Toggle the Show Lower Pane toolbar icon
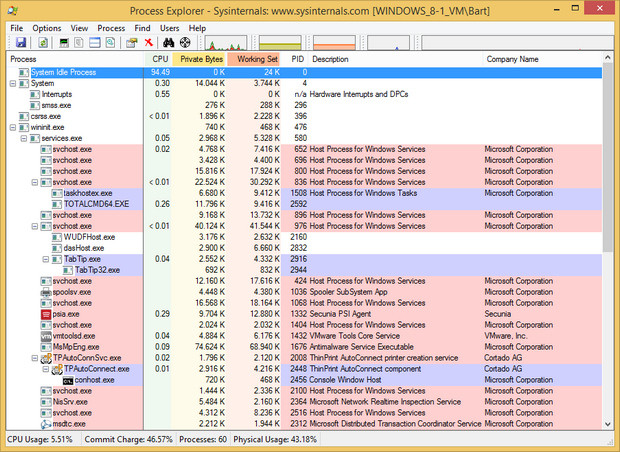The width and height of the screenshot is (620, 452). pos(95,42)
